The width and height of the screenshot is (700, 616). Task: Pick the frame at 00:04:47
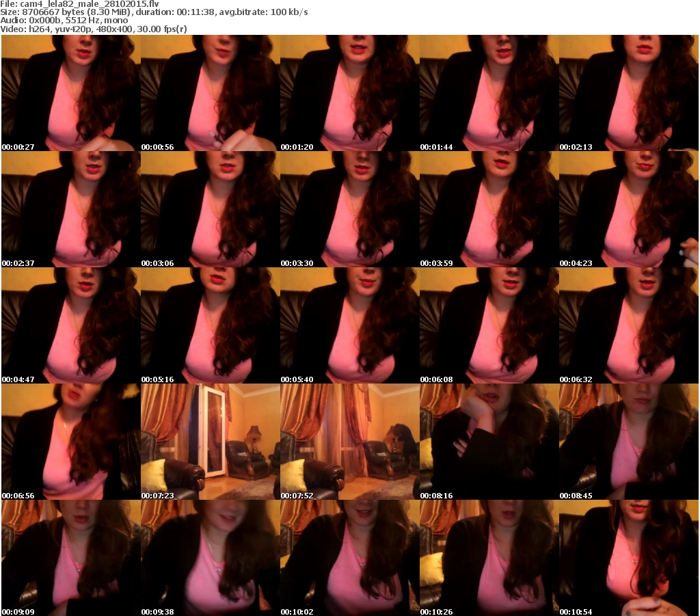tap(70, 325)
